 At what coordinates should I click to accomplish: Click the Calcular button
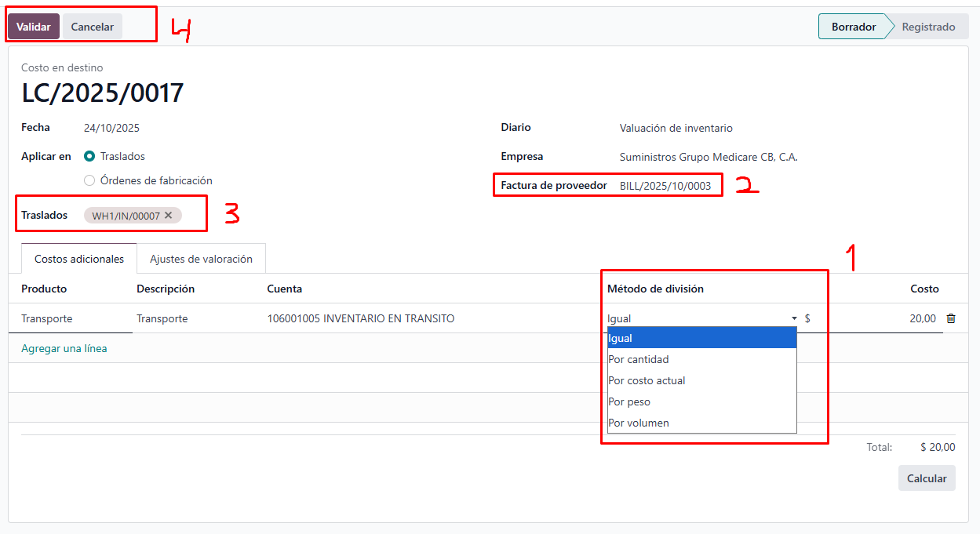[x=927, y=478]
